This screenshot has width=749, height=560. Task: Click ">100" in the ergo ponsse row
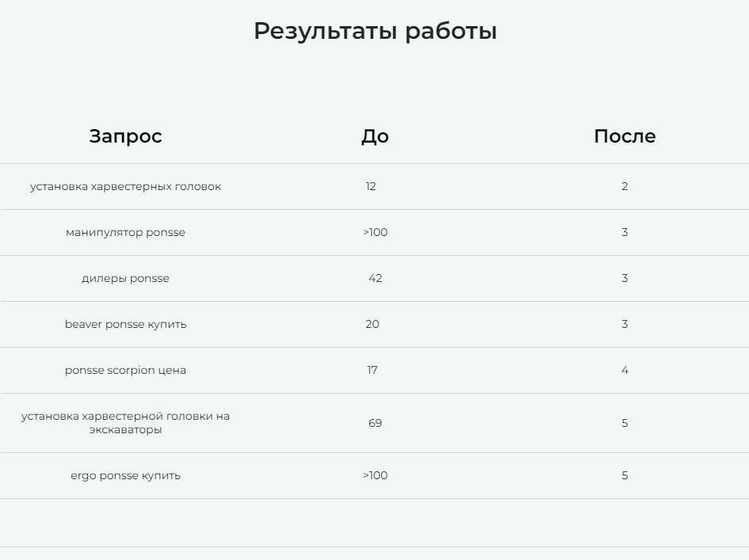[x=375, y=476]
